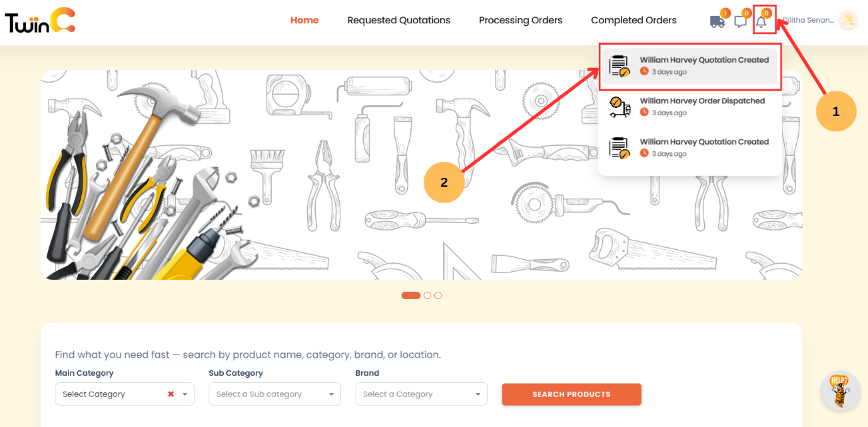This screenshot has width=868, height=427.
Task: Open the chat messages icon
Action: tap(740, 21)
